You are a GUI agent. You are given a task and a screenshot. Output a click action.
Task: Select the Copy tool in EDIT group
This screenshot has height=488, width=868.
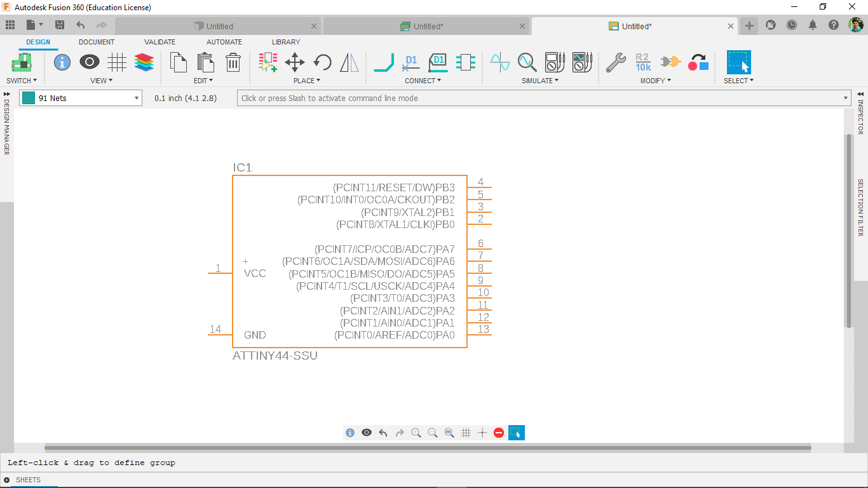pos(179,62)
